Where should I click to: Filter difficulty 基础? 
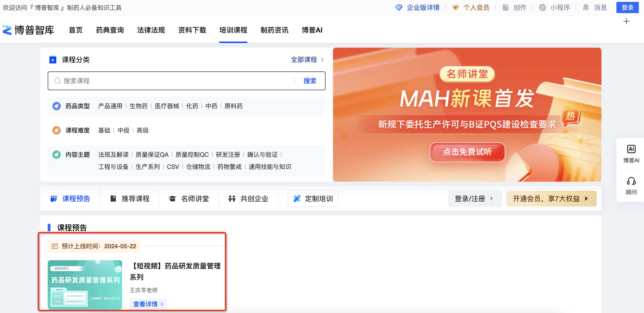tap(104, 130)
